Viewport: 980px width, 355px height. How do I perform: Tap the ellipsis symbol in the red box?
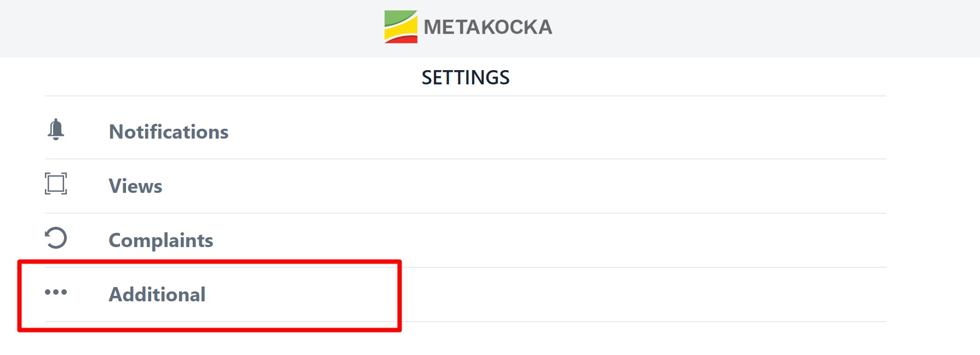56,292
